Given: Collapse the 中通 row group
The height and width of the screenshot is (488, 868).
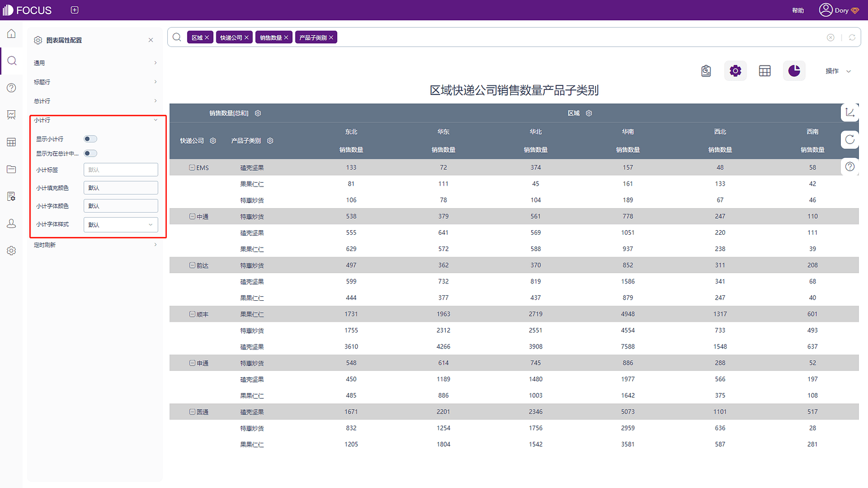Looking at the screenshot, I should coord(192,217).
